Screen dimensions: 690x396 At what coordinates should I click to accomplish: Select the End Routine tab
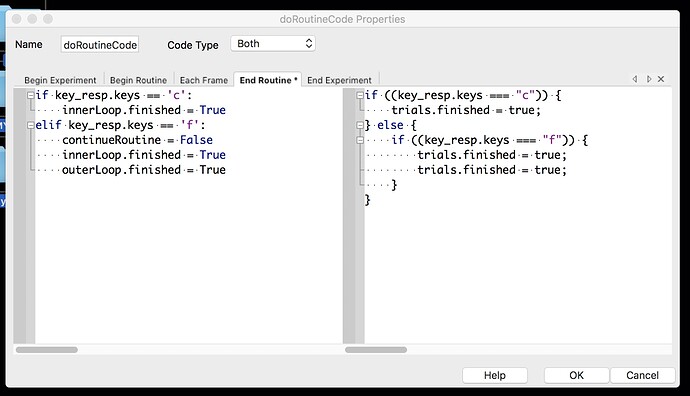click(x=268, y=80)
